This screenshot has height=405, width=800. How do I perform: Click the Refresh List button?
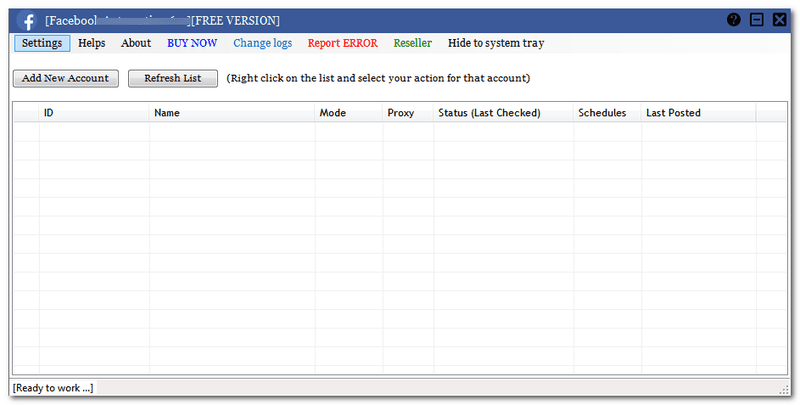coord(173,79)
